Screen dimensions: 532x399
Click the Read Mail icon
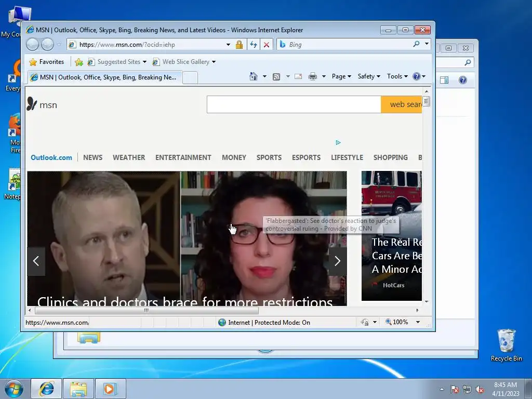pos(298,76)
